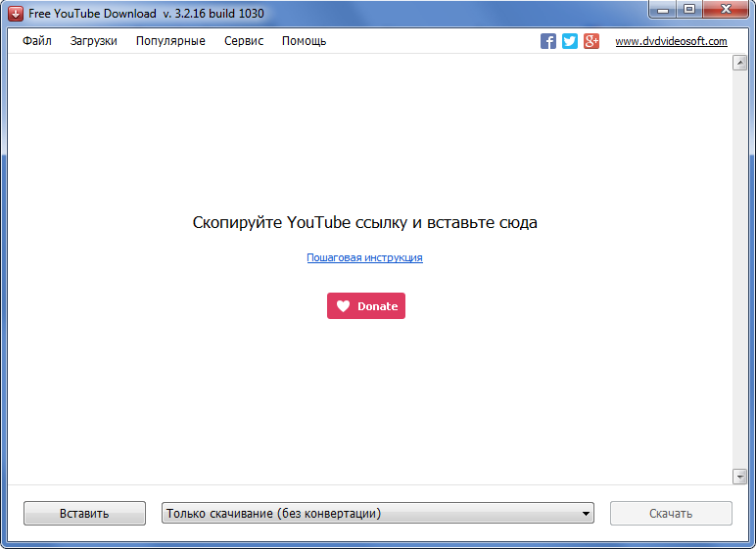Open the Помощь menu

[x=305, y=41]
